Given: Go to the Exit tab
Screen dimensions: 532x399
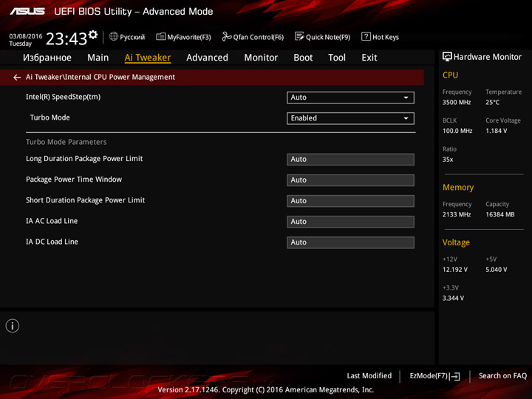Looking at the screenshot, I should pyautogui.click(x=369, y=58).
